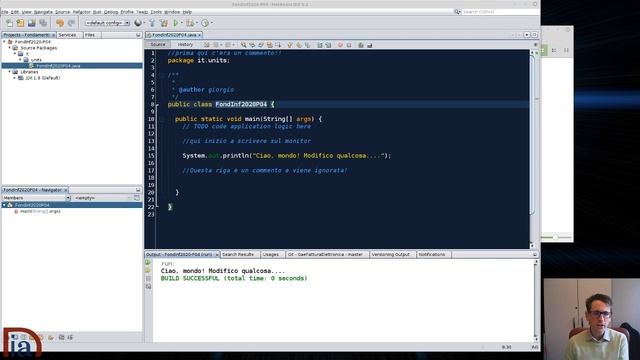Select JDK 1.8 (Default) library node

coord(42,78)
